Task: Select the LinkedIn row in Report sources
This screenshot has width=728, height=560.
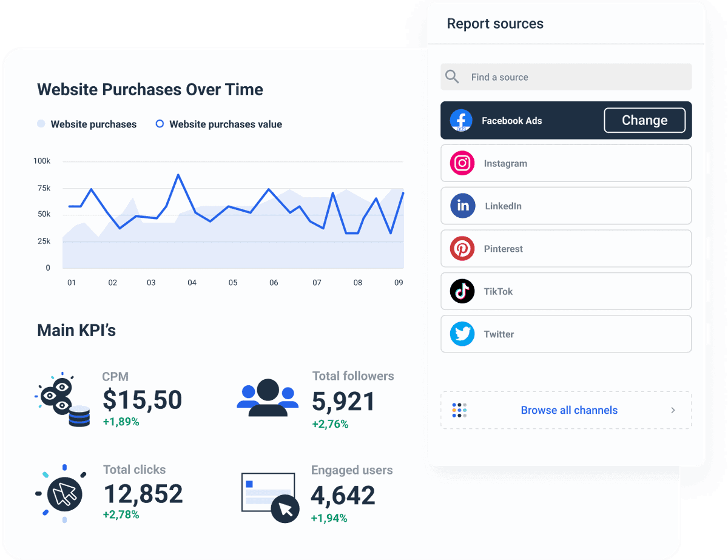Action: (564, 206)
